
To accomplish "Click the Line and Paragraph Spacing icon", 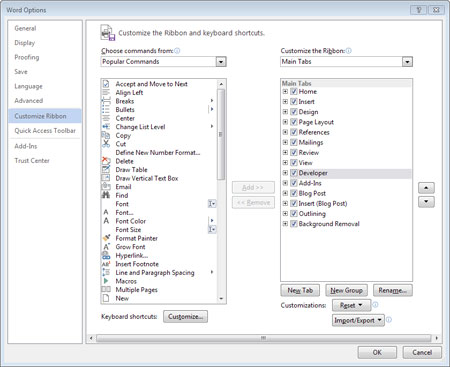I will pyautogui.click(x=106, y=272).
